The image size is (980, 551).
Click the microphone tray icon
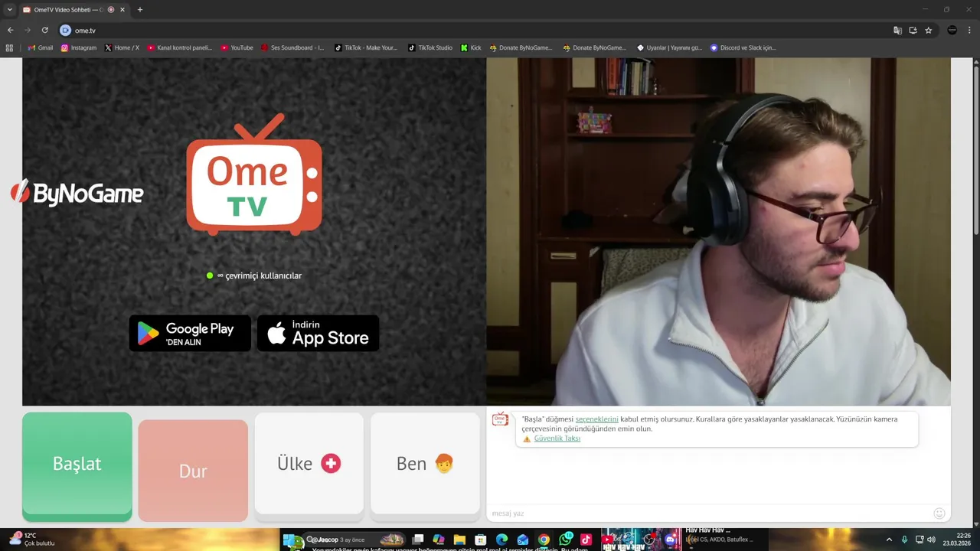904,540
